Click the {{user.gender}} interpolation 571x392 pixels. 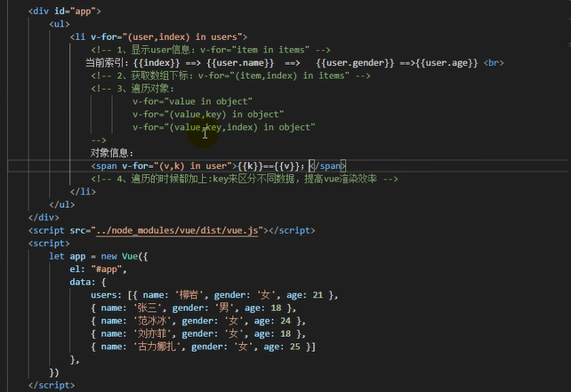(355, 63)
